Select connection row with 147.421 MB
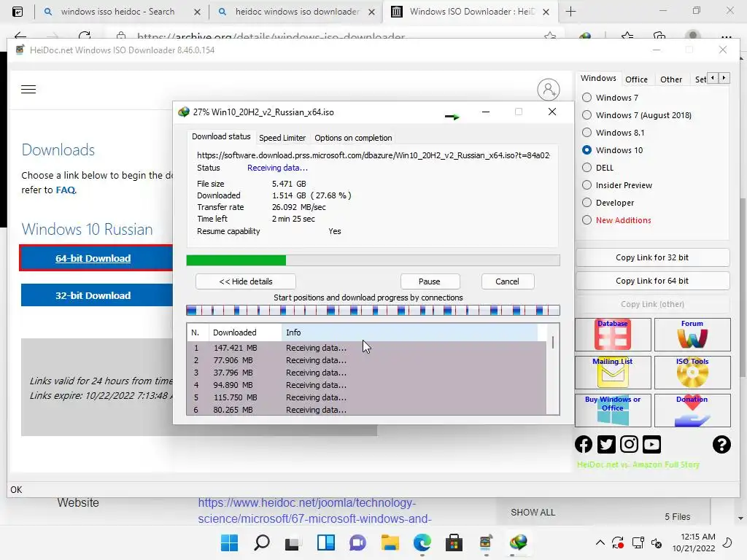This screenshot has height=560, width=747. pos(366,348)
